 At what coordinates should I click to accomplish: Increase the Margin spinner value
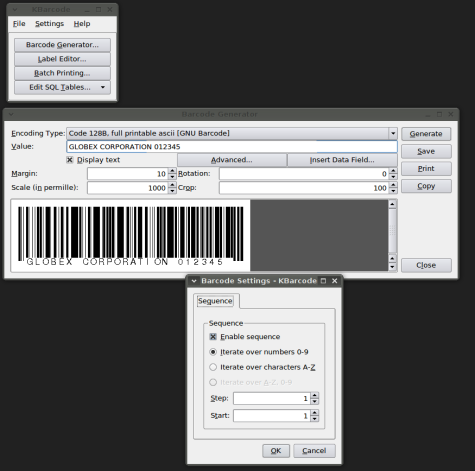172,171
